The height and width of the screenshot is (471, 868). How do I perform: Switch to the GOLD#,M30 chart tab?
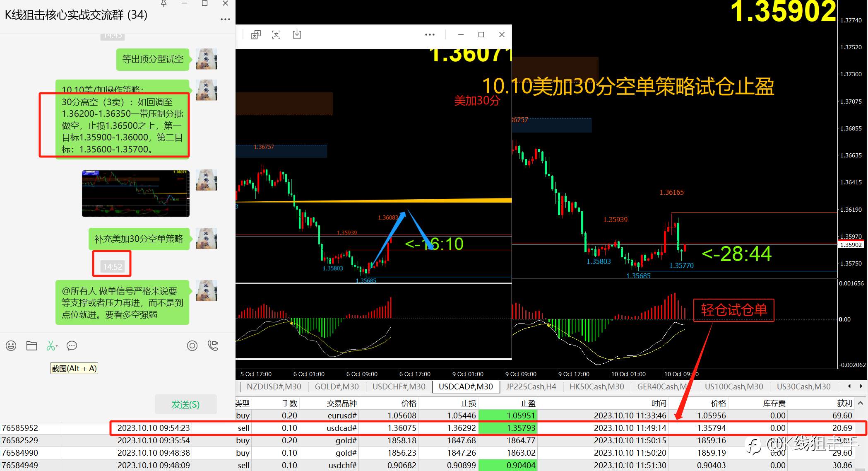(337, 386)
